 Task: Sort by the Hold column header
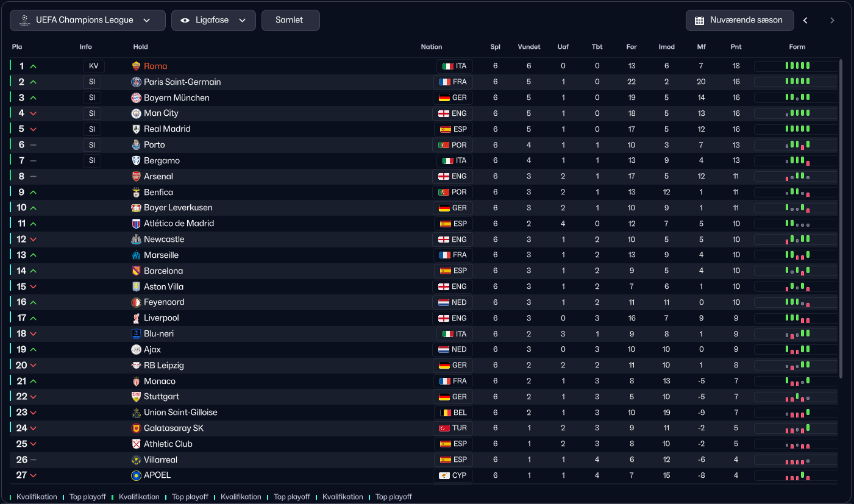point(141,47)
